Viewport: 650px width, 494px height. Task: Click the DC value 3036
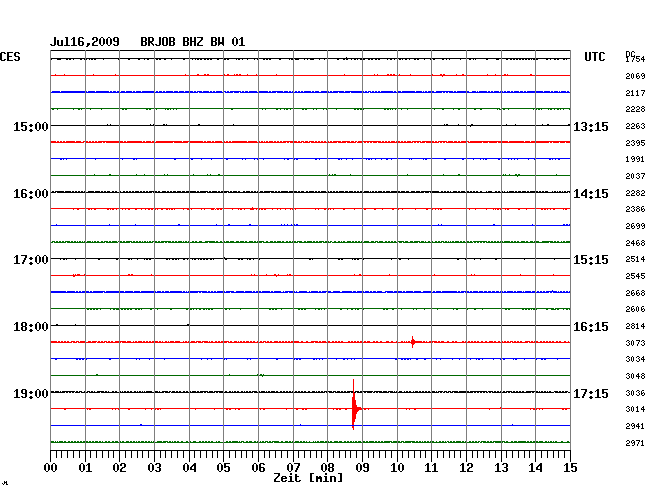635,393
